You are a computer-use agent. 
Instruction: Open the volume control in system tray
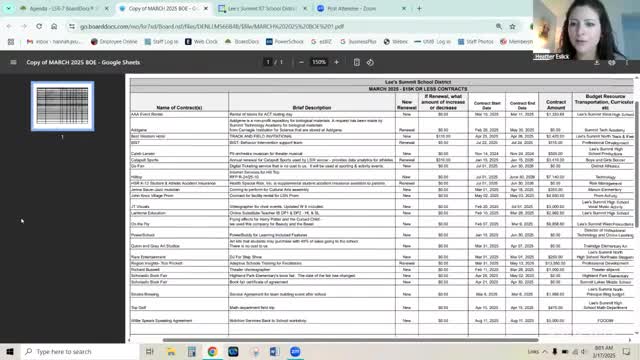tap(584, 351)
